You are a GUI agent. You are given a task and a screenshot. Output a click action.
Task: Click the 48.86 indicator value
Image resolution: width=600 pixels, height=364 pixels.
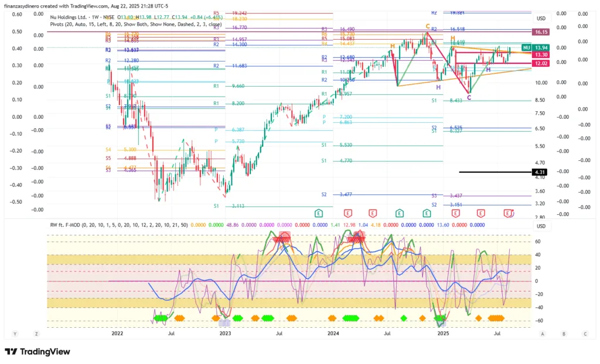pyautogui.click(x=232, y=225)
